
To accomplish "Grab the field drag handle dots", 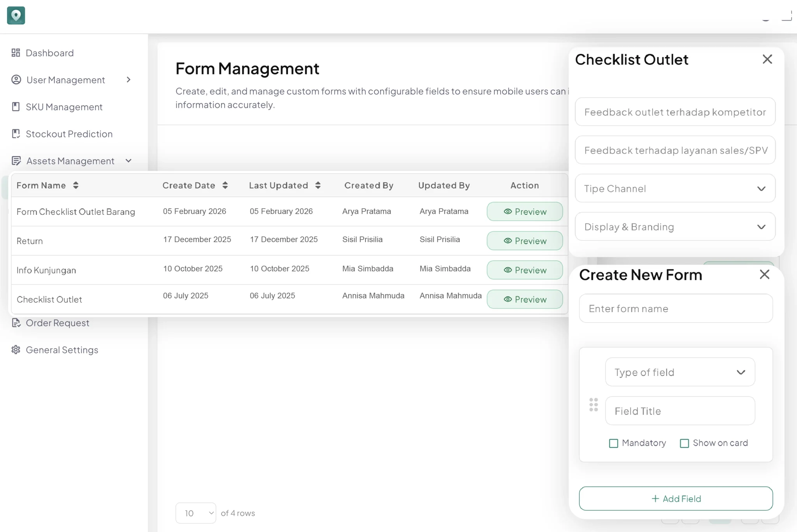I will point(593,405).
